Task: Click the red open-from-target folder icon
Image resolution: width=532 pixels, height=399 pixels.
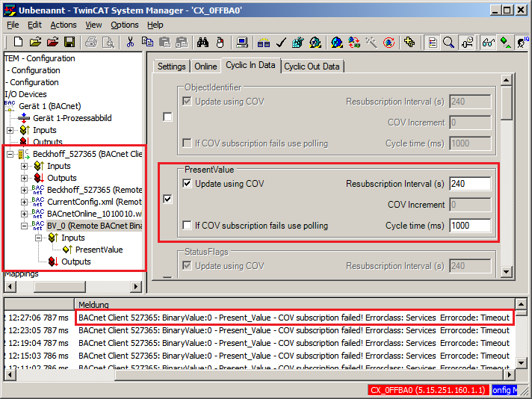Action: point(52,43)
